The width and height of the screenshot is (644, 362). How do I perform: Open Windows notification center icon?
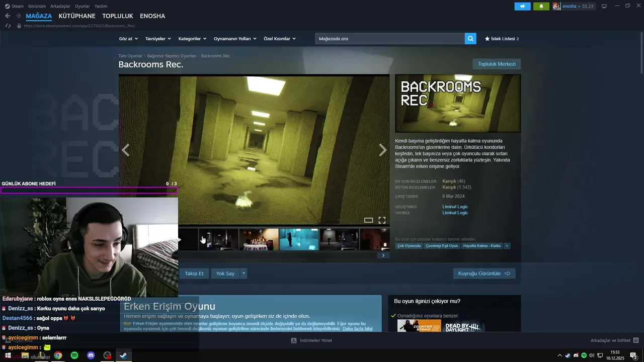pyautogui.click(x=633, y=355)
